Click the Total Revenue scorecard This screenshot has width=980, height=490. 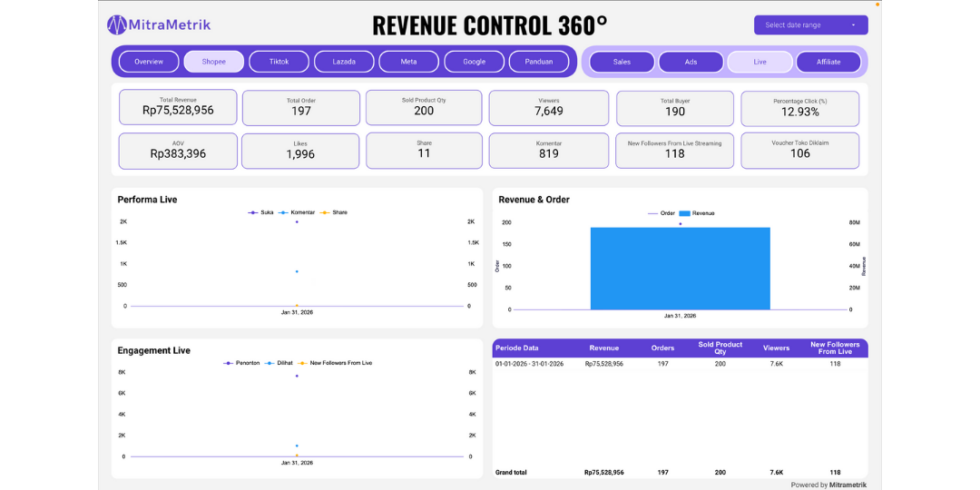click(x=178, y=106)
